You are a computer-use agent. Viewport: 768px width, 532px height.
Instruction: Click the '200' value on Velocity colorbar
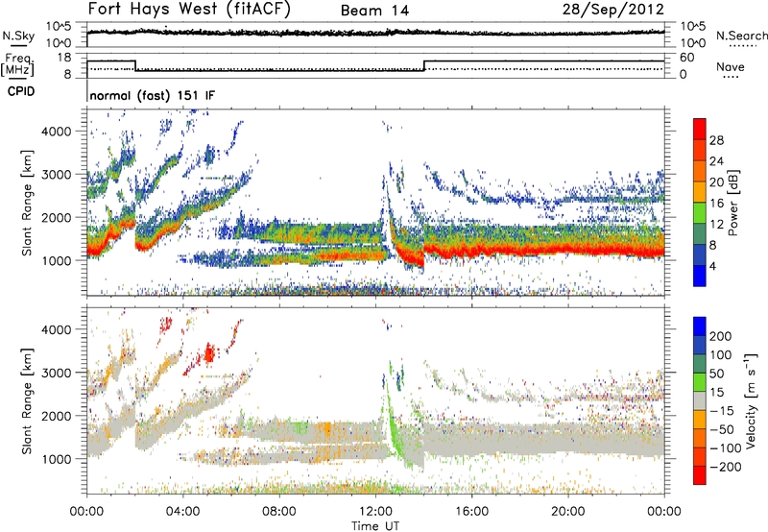point(721,336)
